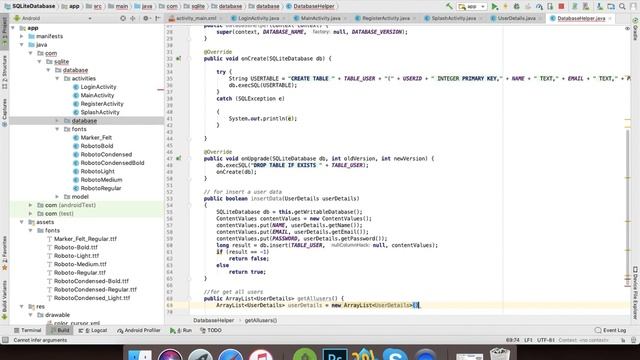640x360 pixels.
Task: Open iTunes music icon in the dock
Action: (x=261, y=355)
